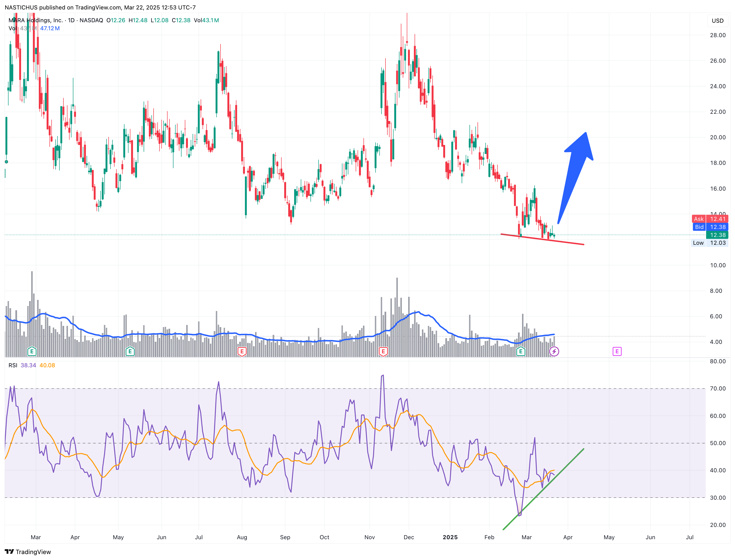Click the Ask 12.41 price label
This screenshot has height=560, width=735.
pos(710,219)
